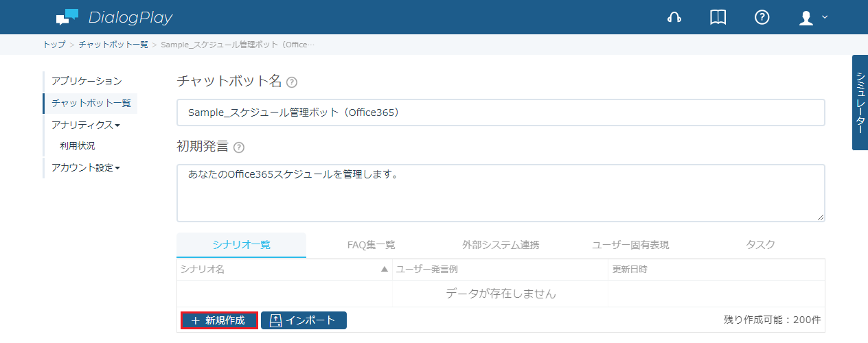Open the シミュレーター side panel
868x343 pixels.
click(860, 102)
